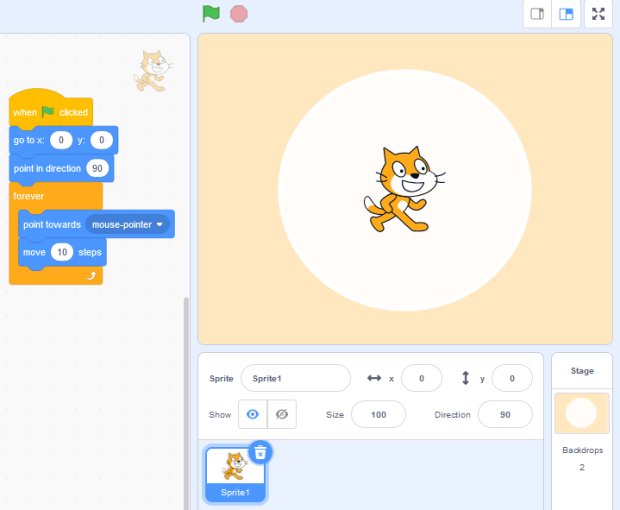
Task: Switch to small stage layout
Action: point(537,14)
